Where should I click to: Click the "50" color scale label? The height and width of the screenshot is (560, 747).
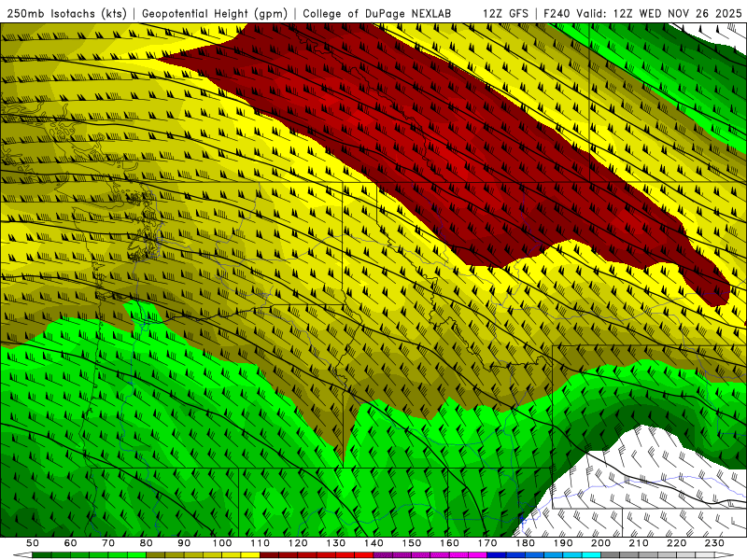tap(33, 543)
